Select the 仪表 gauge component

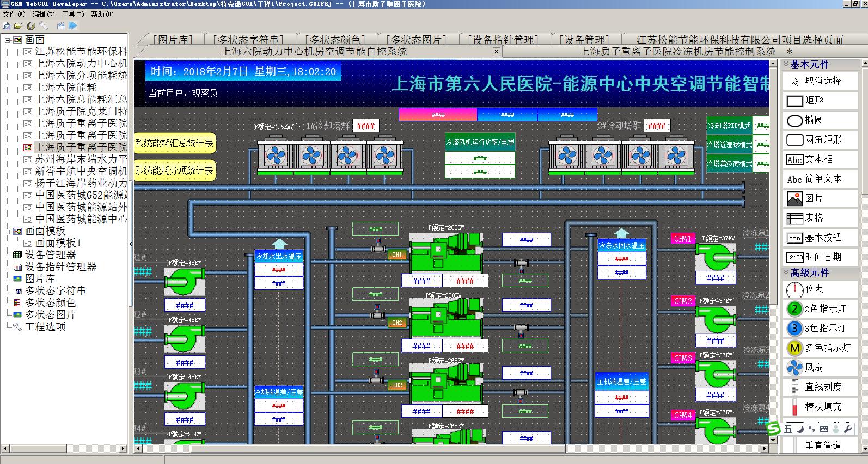tap(814, 289)
